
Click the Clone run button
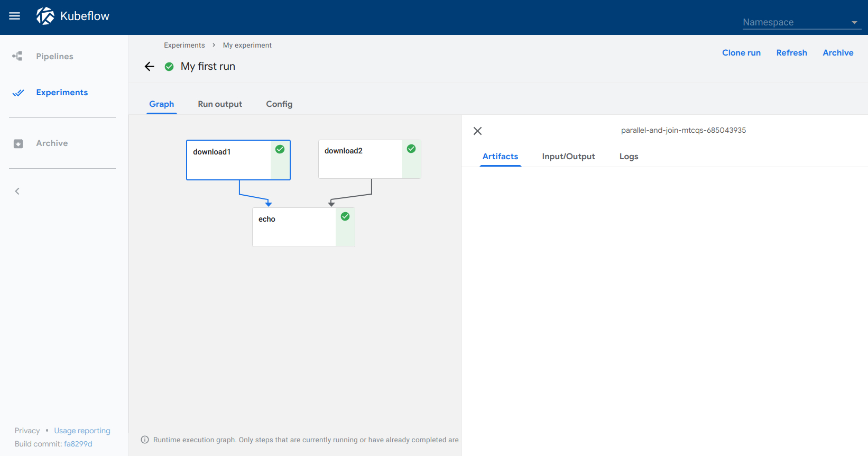pyautogui.click(x=741, y=53)
